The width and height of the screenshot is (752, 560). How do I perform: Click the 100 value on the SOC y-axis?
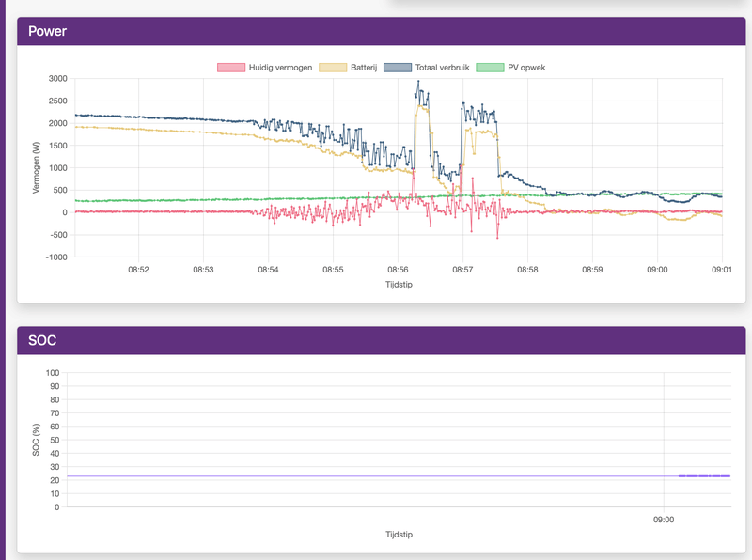click(x=53, y=373)
